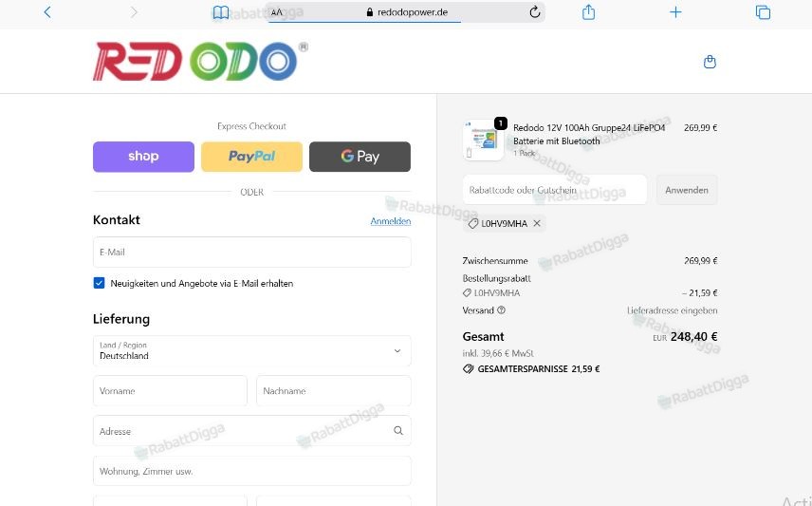Screen dimensions: 812x506
Task: Open the AA reader text settings
Action: point(277,12)
